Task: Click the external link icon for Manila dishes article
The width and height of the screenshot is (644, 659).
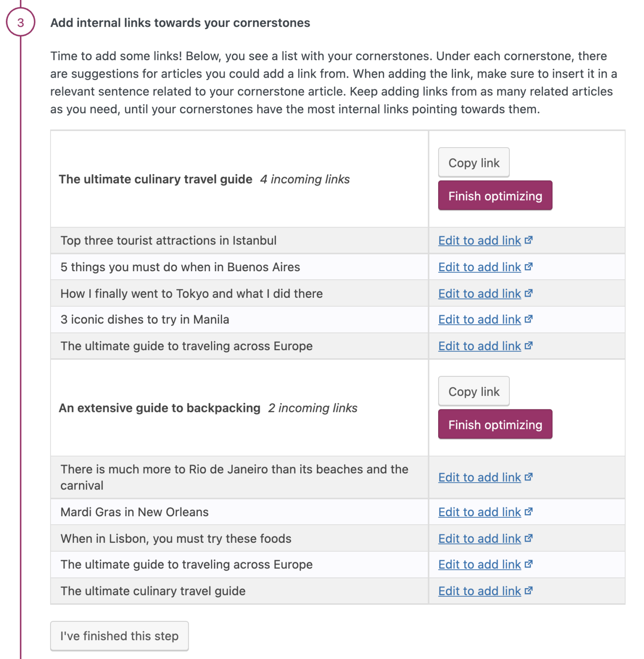Action: (x=529, y=319)
